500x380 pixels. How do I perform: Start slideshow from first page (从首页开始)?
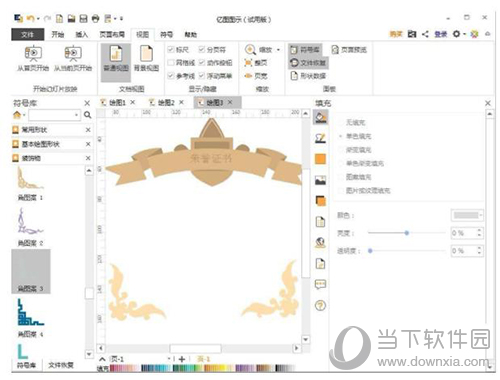click(33, 59)
